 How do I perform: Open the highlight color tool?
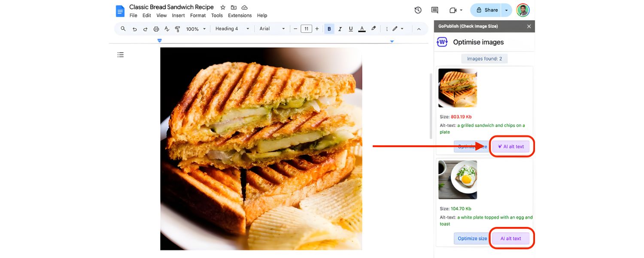click(x=373, y=28)
